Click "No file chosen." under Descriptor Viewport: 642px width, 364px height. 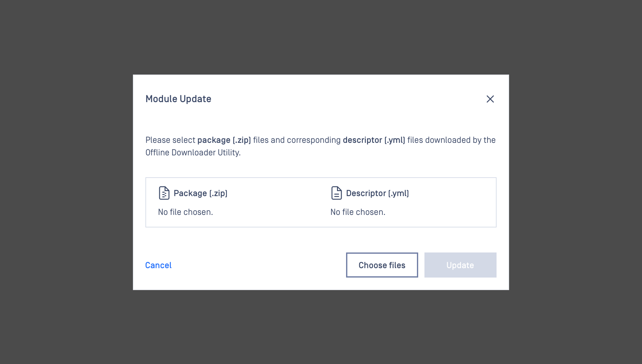click(358, 212)
